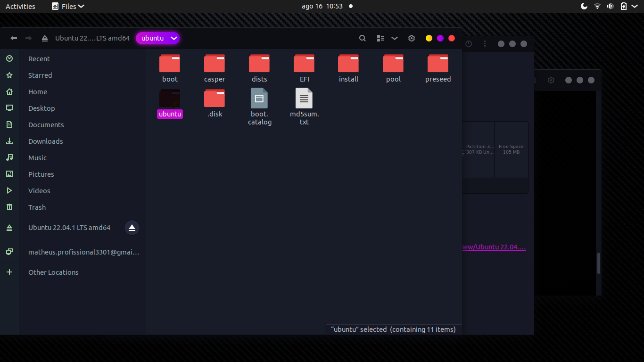Select the preseed folder
This screenshot has height=362, width=644.
[x=438, y=68]
